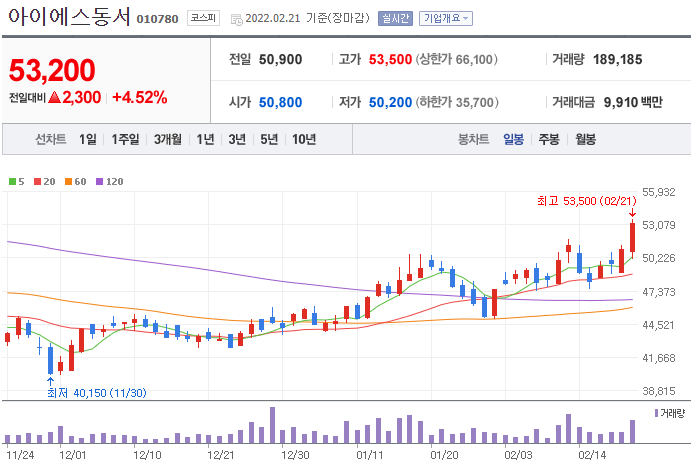
Task: Switch to 주봉 weekly candle chart
Action: 549,140
